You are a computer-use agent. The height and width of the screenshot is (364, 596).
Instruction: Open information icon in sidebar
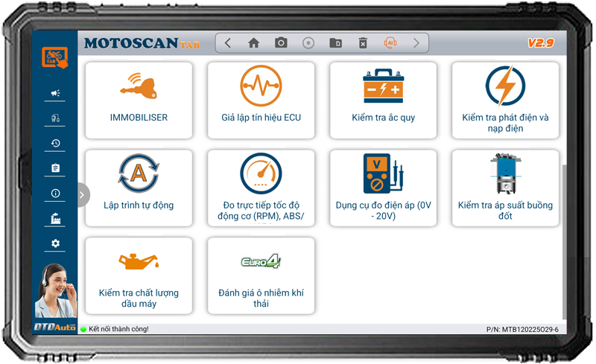click(55, 193)
